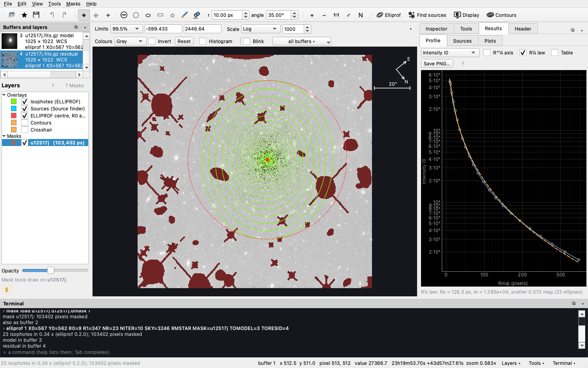Switch to the Header tab
Image resolution: width=588 pixels, height=368 pixels.
click(x=523, y=29)
